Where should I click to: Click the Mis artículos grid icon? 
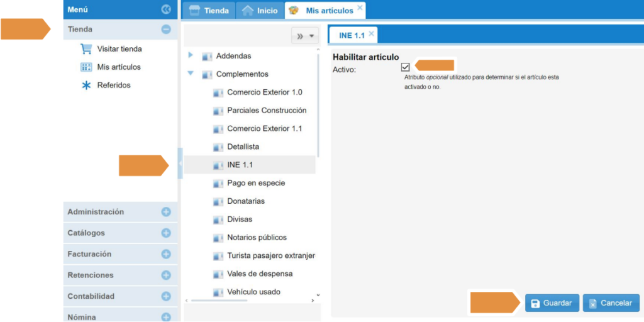point(86,67)
